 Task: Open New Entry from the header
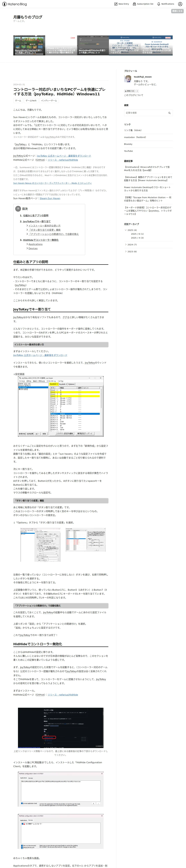[x=122, y=4]
